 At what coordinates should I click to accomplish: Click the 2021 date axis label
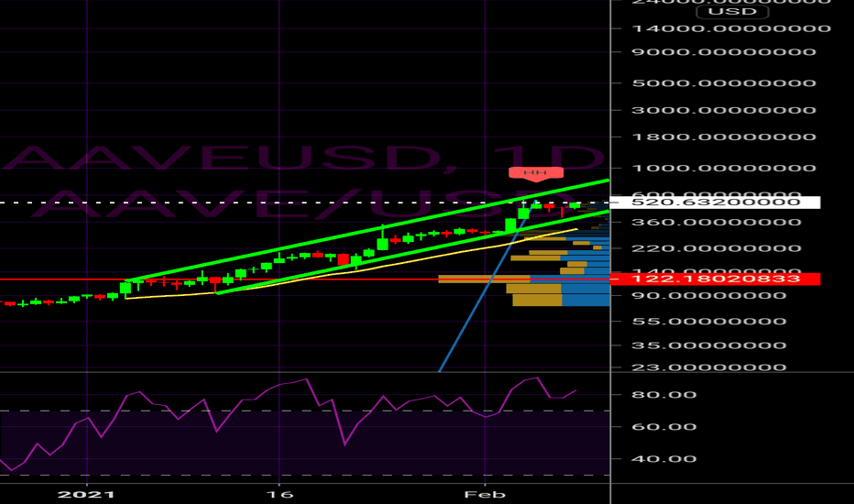point(86,494)
